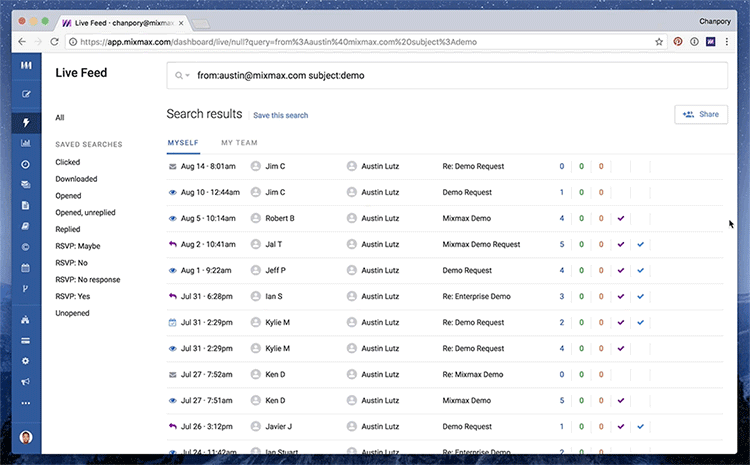
Task: Open the stacked envelopes sequences icon
Action: click(26, 185)
